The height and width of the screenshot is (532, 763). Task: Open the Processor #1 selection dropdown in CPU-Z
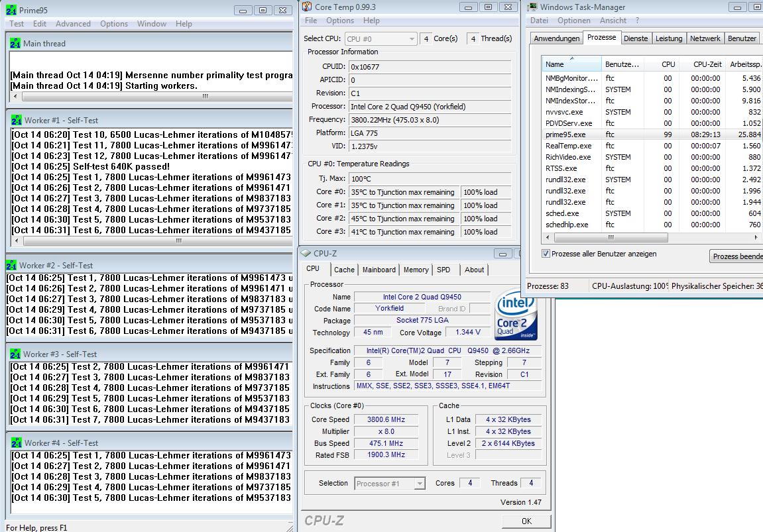[x=390, y=484]
